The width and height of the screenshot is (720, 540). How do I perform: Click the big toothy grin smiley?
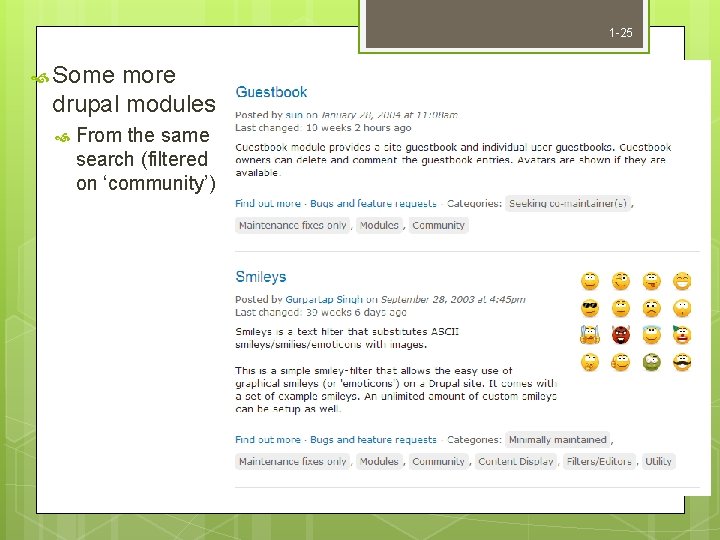click(x=682, y=281)
